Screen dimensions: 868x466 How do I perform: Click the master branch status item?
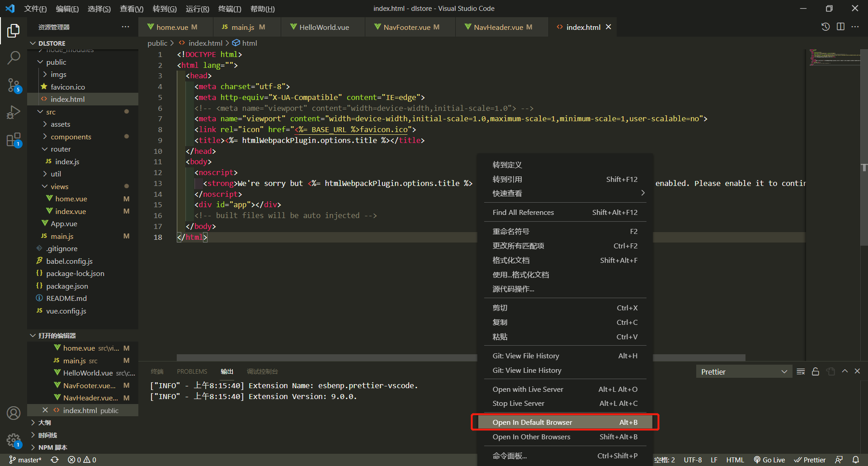[x=25, y=460]
